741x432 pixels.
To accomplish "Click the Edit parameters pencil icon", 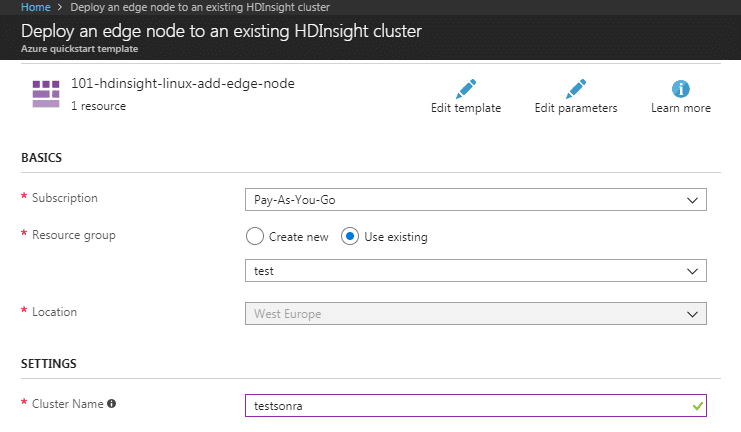I will tap(576, 88).
